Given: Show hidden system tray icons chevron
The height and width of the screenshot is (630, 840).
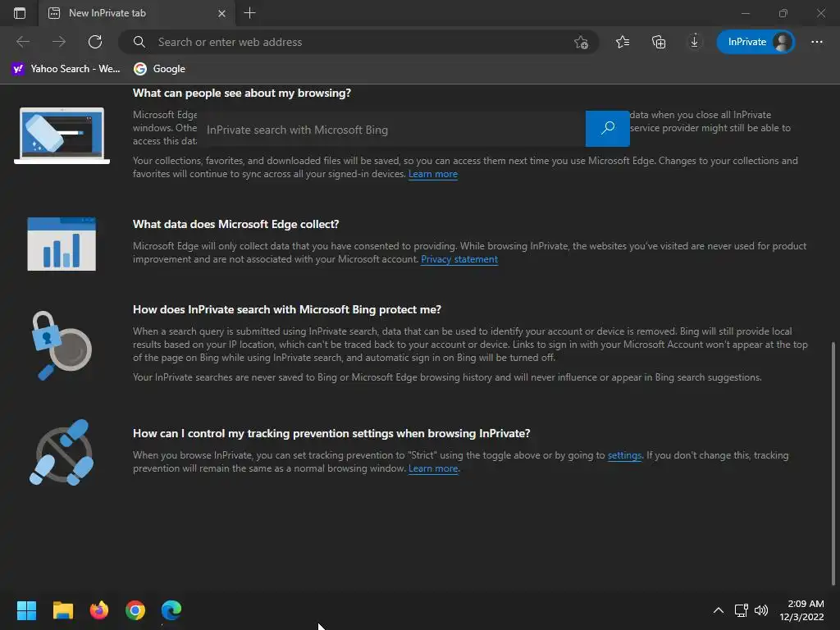Looking at the screenshot, I should point(719,610).
